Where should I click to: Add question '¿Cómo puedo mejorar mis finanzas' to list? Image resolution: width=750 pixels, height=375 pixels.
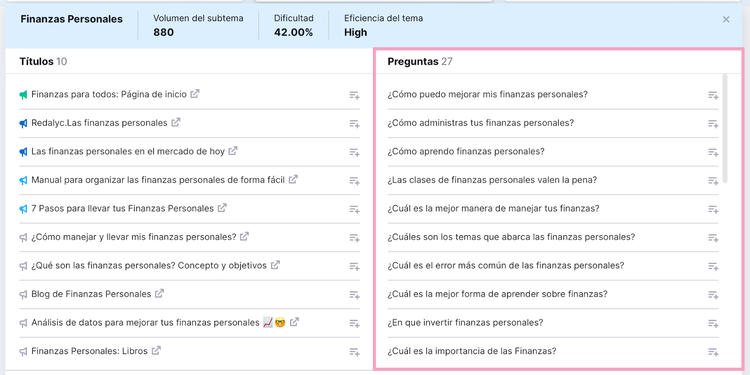coord(713,95)
